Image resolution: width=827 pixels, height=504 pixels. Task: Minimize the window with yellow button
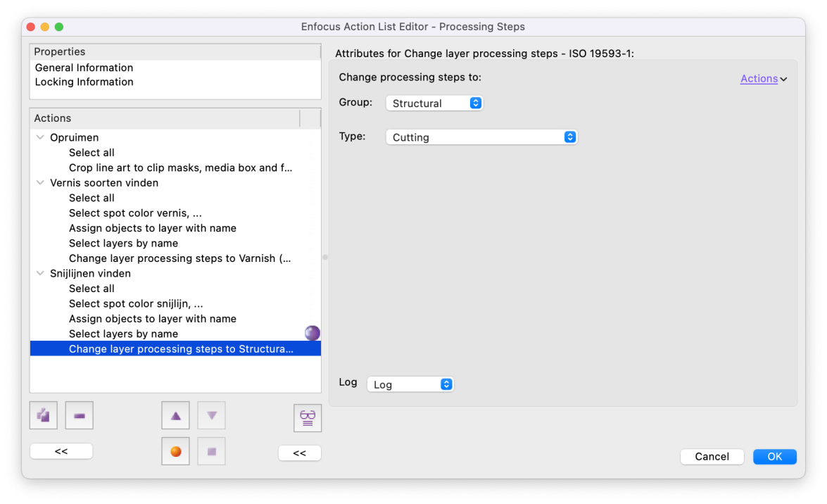pos(45,27)
